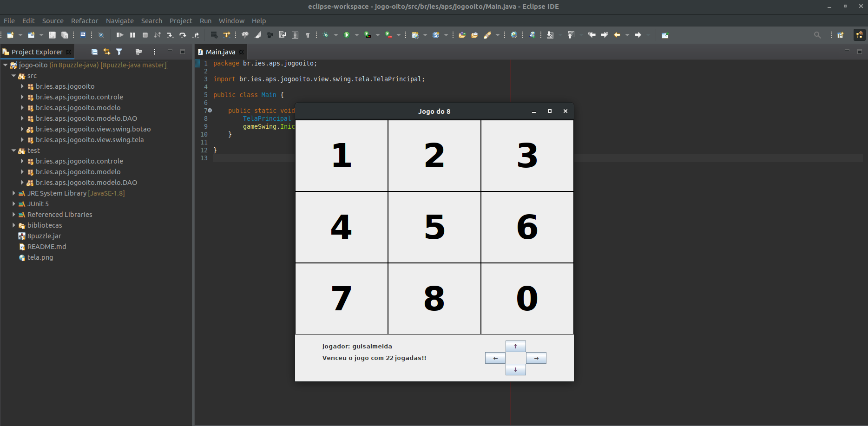
Task: Open the Run button dropdown arrow
Action: (x=357, y=35)
